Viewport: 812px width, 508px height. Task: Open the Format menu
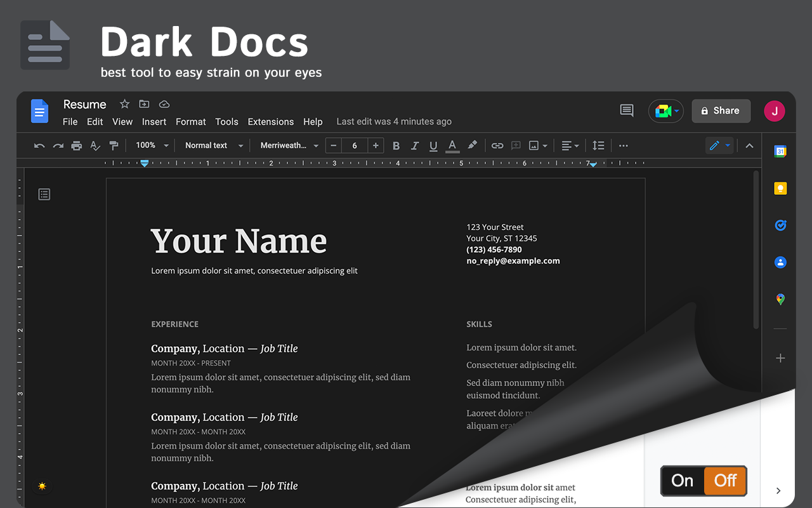[x=191, y=122]
